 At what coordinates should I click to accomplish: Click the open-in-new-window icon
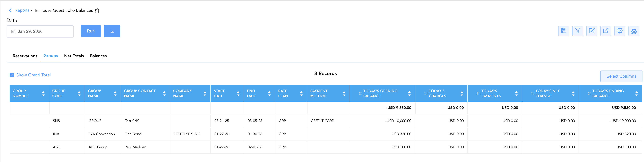click(606, 31)
